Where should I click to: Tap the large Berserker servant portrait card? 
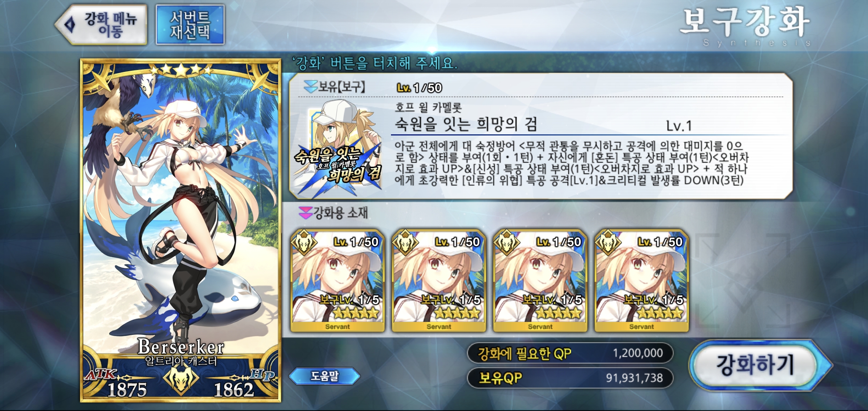coord(181,231)
